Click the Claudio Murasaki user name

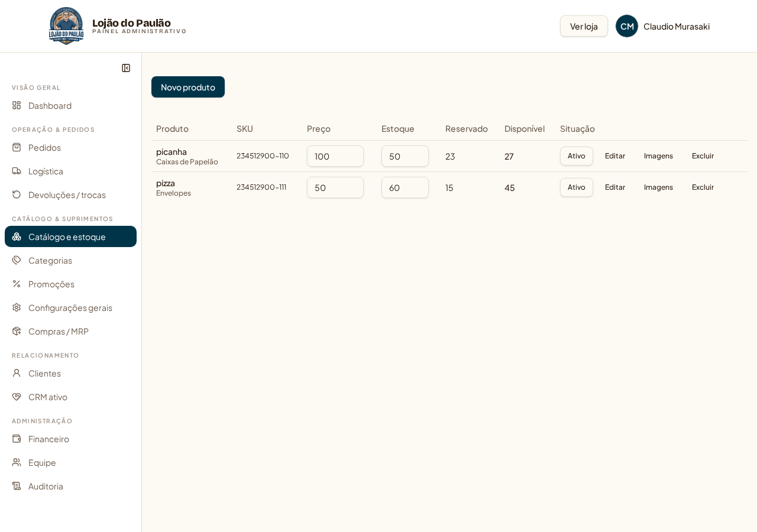point(677,26)
